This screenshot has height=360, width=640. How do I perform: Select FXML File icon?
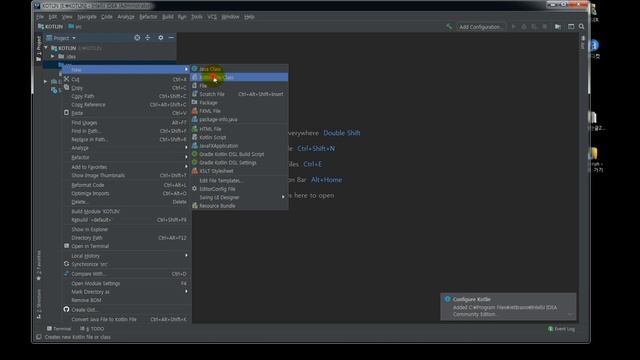pyautogui.click(x=195, y=111)
